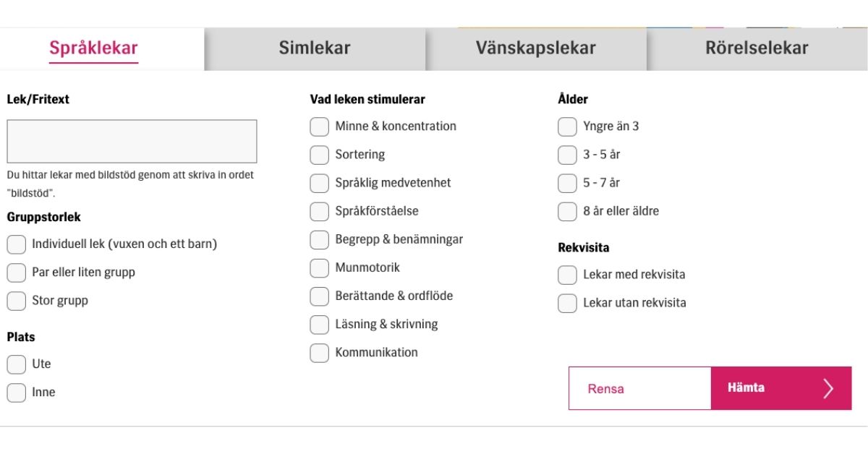Tick the 5 - 7 år checkbox

(568, 183)
